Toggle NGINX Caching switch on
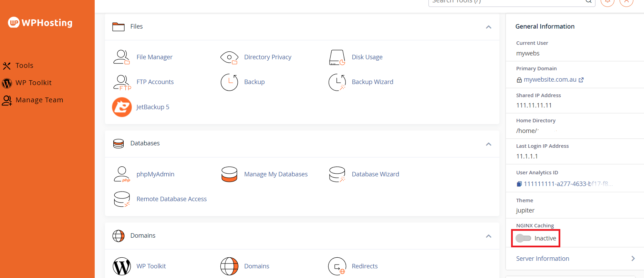 coord(523,238)
